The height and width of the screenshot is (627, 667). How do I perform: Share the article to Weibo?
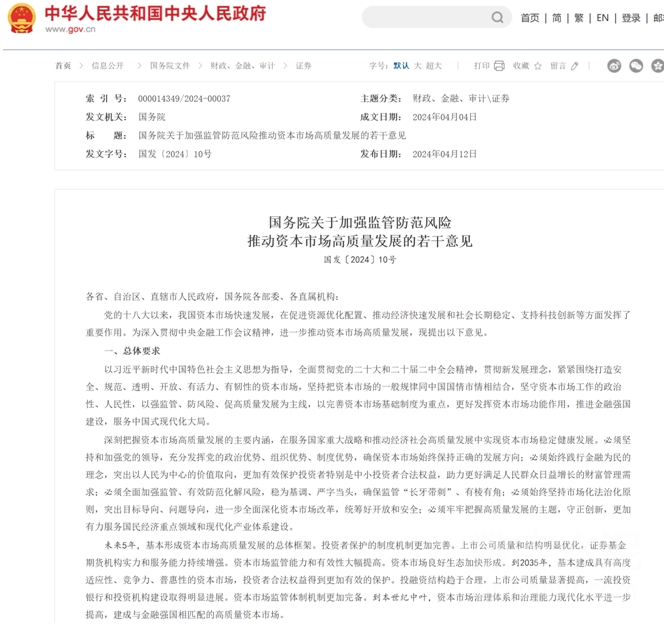tap(612, 66)
